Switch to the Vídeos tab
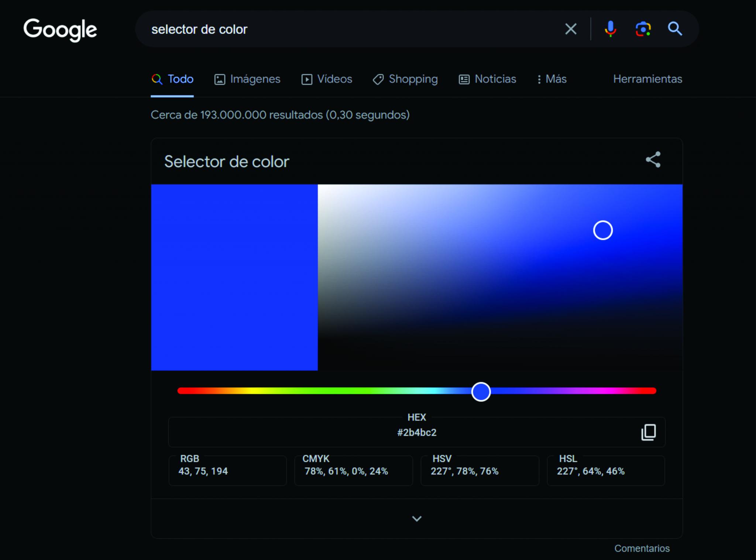This screenshot has height=560, width=756. click(327, 79)
